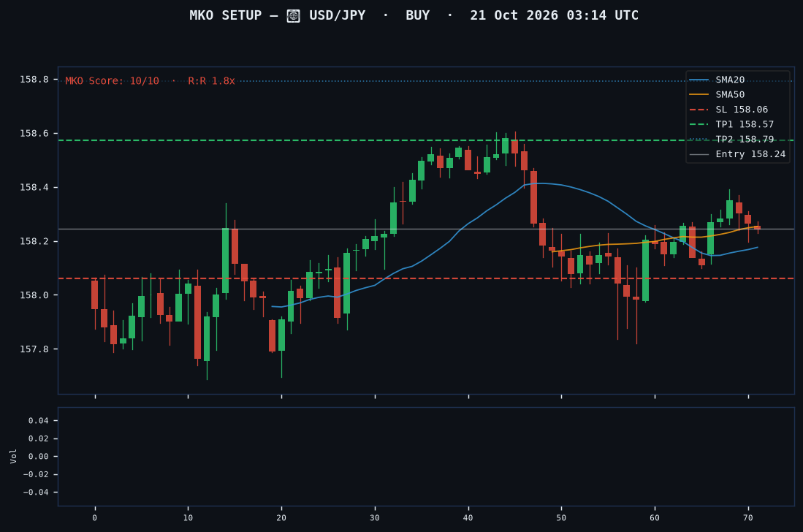Click the SMA20 legend entry
The height and width of the screenshot is (532, 803).
point(717,80)
